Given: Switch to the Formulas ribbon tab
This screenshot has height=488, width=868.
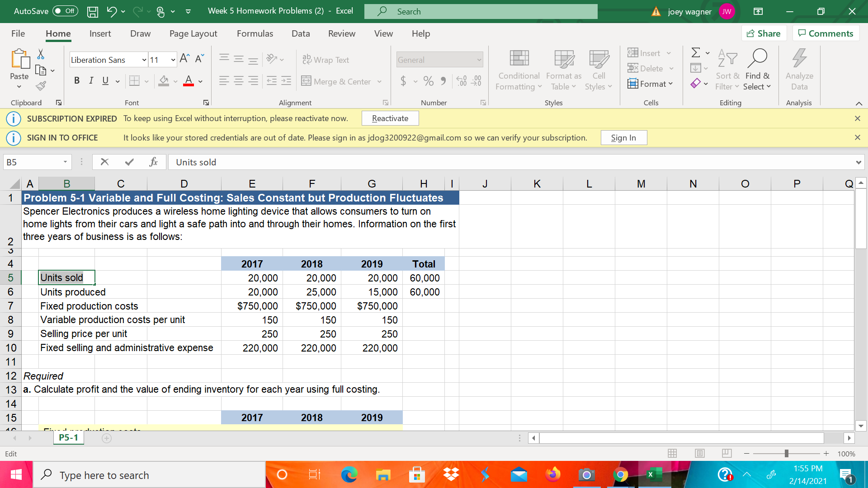Looking at the screenshot, I should pyautogui.click(x=255, y=33).
